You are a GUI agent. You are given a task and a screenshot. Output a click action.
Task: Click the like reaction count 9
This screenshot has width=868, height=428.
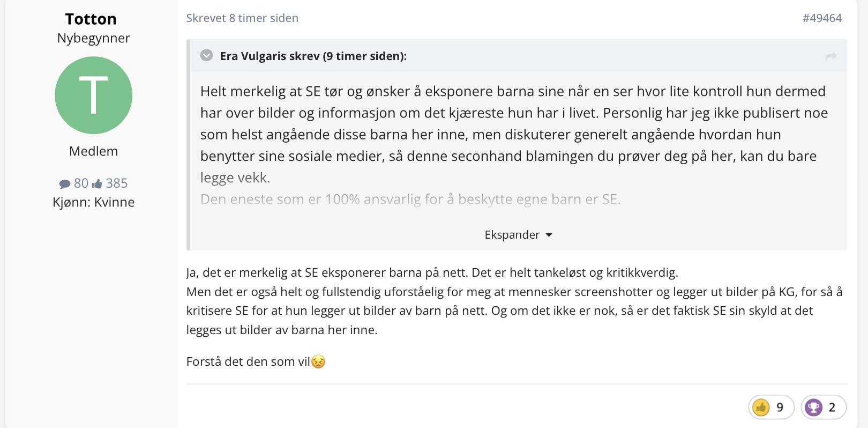[780, 407]
